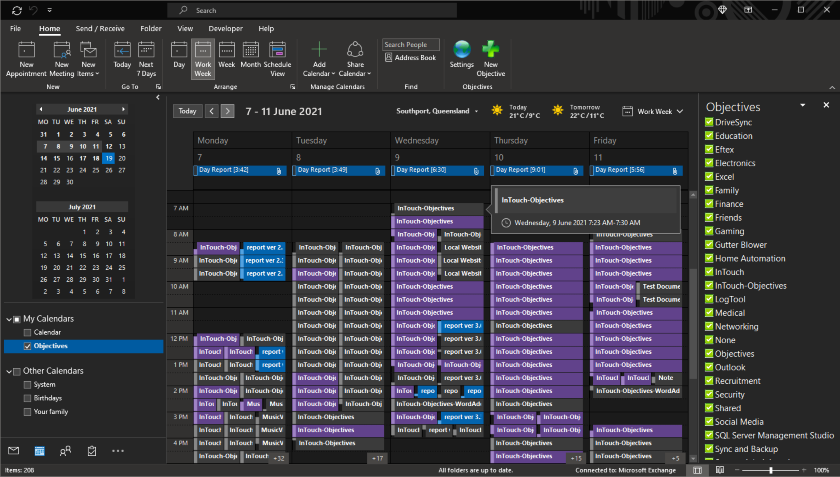This screenshot has height=477, width=840.
Task: Open Objectives Settings globe
Action: pos(462,55)
